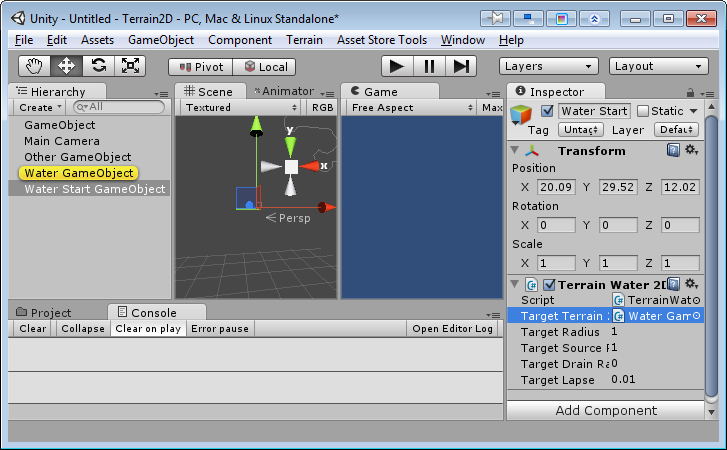Switch to the Scene tab
727x450 pixels.
pyautogui.click(x=210, y=91)
